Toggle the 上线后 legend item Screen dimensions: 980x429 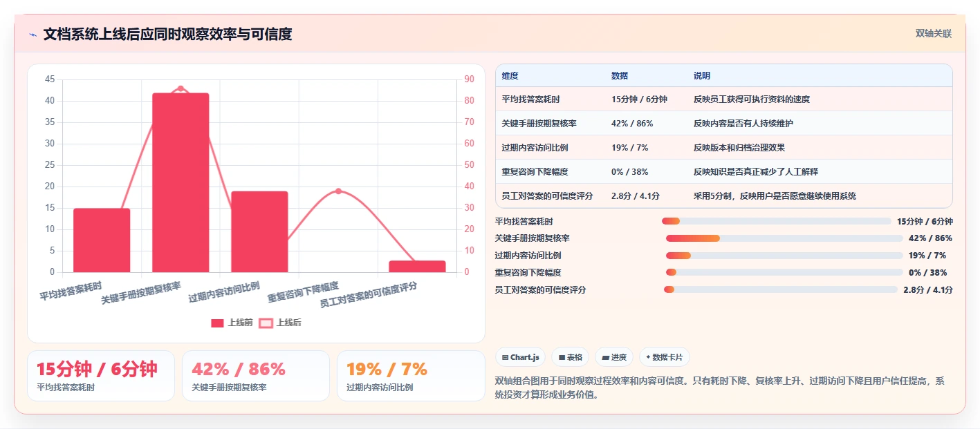point(280,323)
